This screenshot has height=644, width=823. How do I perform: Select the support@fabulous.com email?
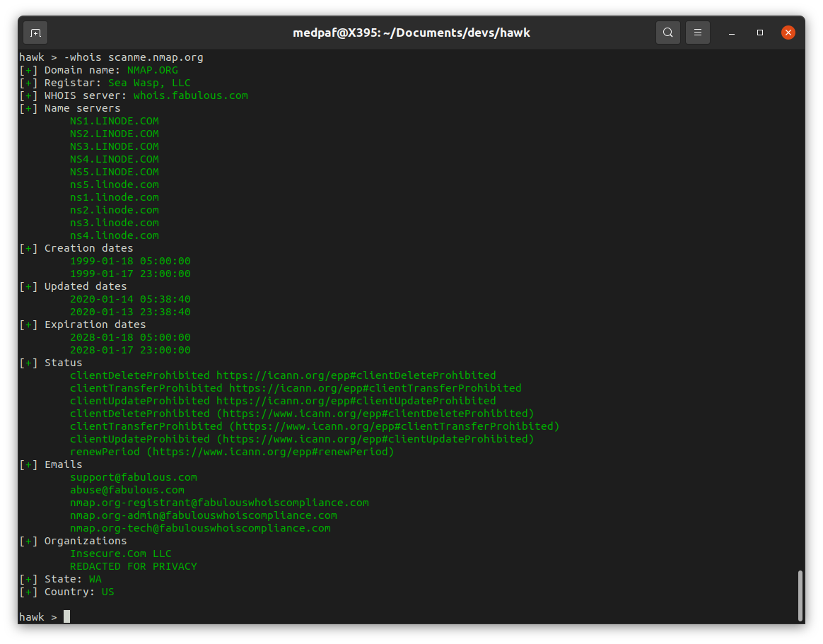click(133, 476)
